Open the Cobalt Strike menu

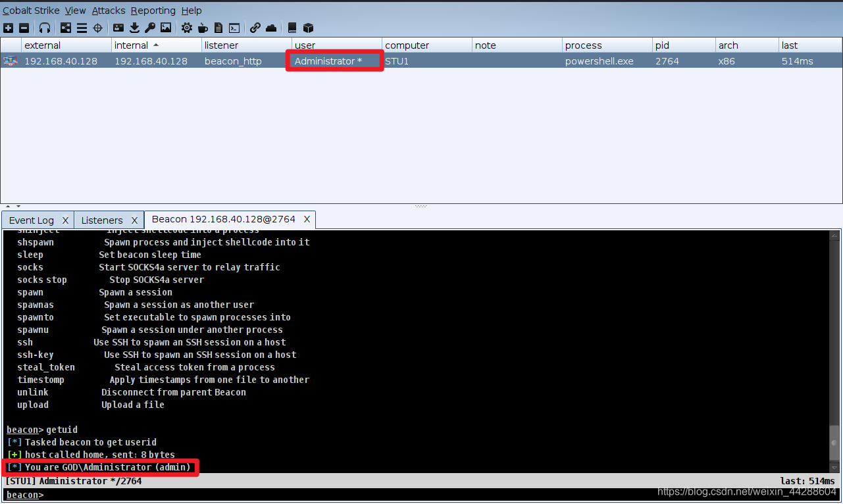click(x=31, y=11)
